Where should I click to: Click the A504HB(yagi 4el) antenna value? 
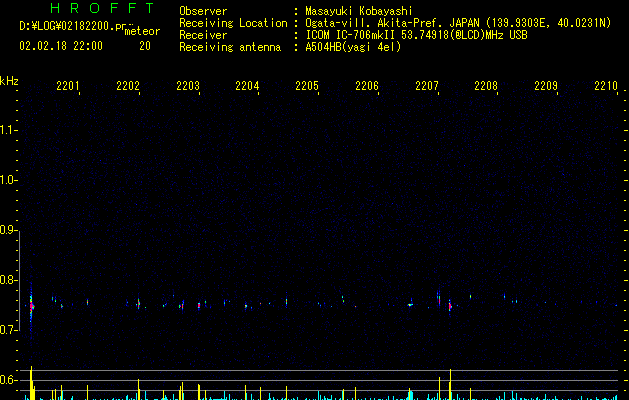(x=353, y=47)
